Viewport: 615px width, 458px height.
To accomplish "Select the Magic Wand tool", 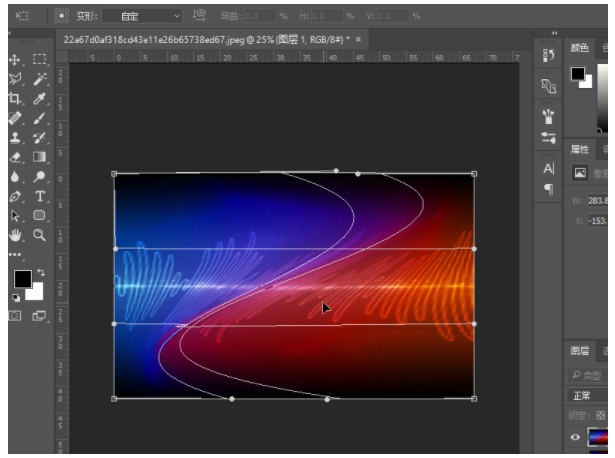I will click(x=40, y=78).
